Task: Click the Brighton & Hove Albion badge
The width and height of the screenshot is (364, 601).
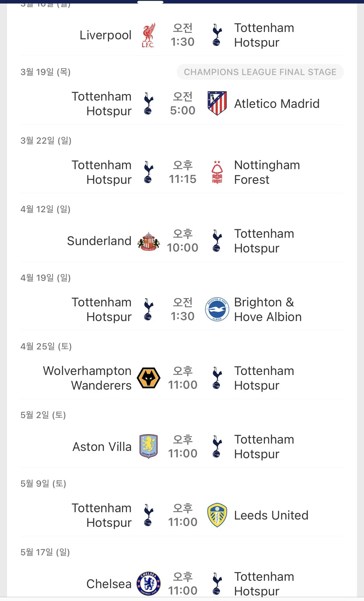Action: pyautogui.click(x=217, y=309)
